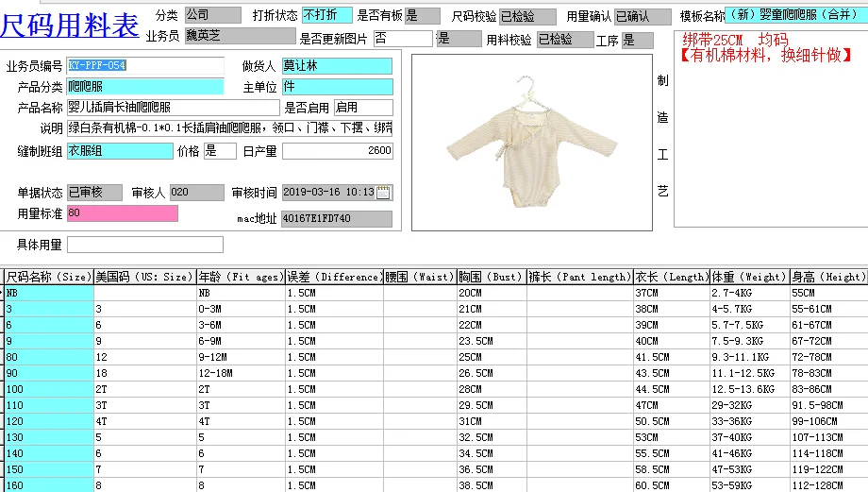Click the 审核人 field 020

pyautogui.click(x=196, y=193)
